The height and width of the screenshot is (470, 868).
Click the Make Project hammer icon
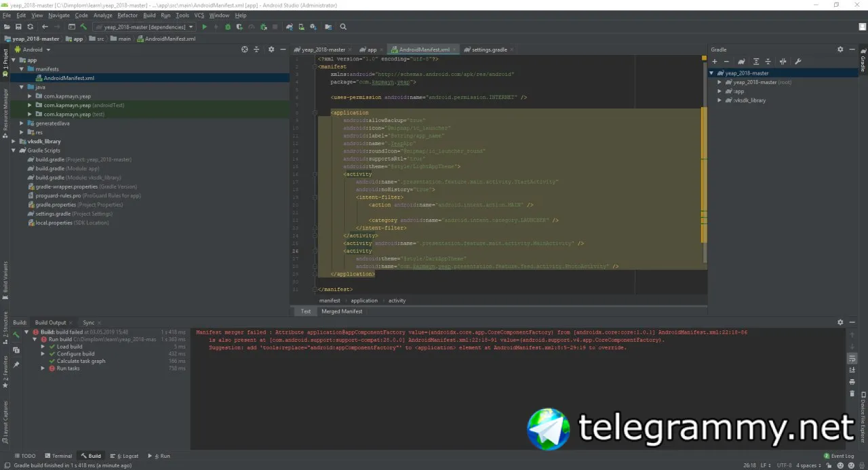coord(83,27)
